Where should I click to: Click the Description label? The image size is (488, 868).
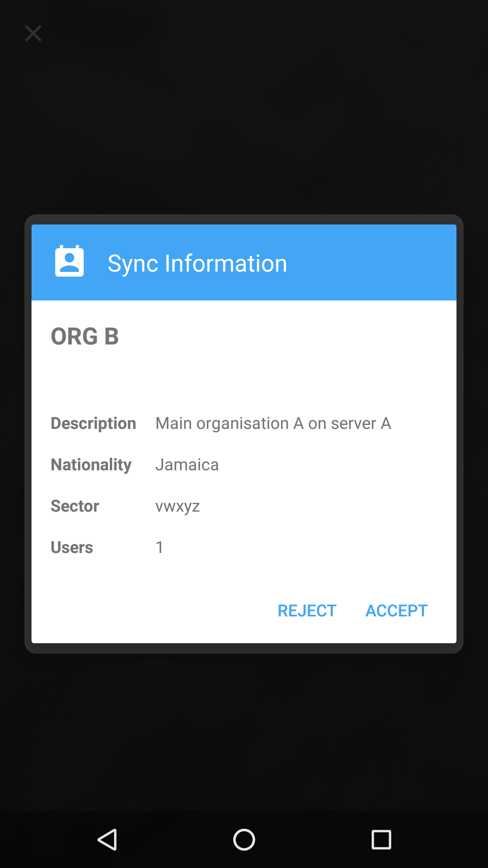94,423
